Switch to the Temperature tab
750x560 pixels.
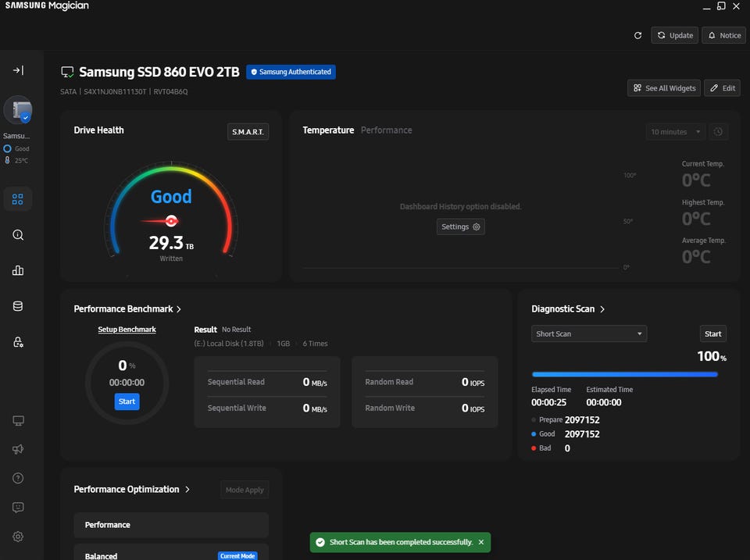328,130
